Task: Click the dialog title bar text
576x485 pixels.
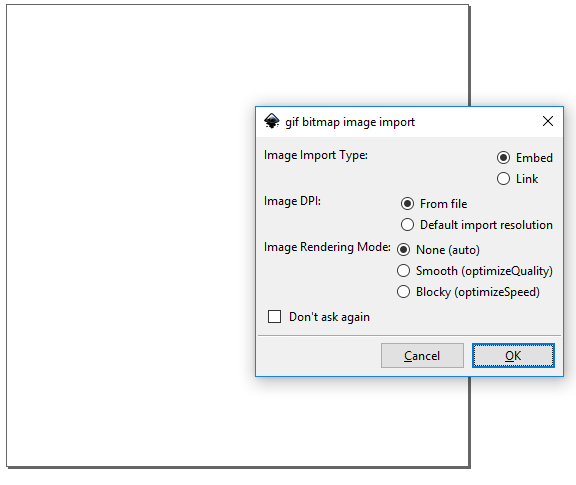Action: 350,122
